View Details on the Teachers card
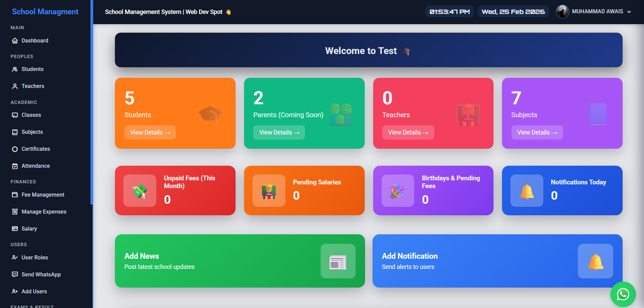The width and height of the screenshot is (644, 308). pos(408,132)
